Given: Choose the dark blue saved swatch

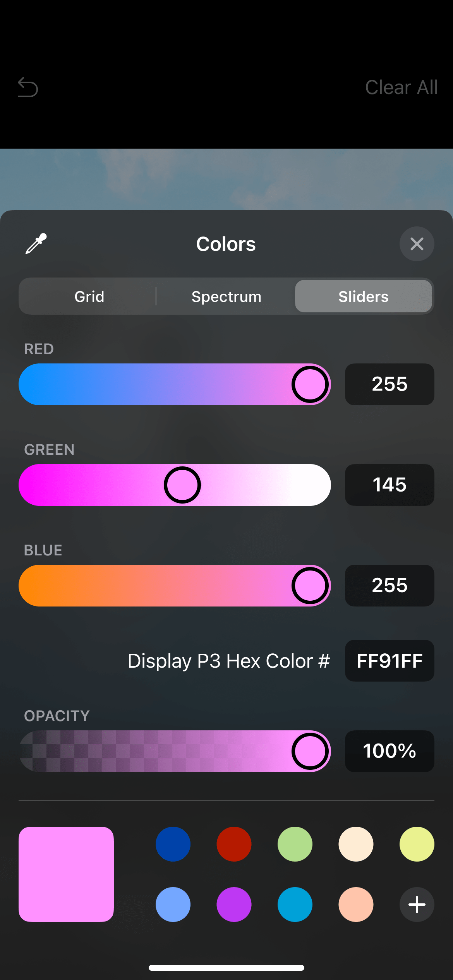Looking at the screenshot, I should coord(173,844).
